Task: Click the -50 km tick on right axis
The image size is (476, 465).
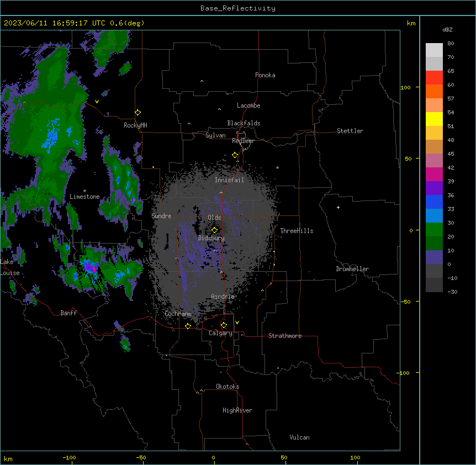Action: [x=405, y=302]
